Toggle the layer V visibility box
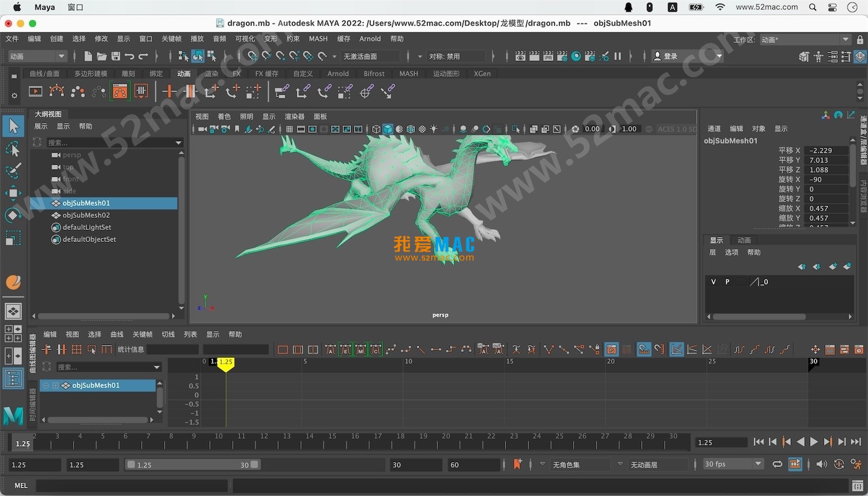Screen dimensions: 868x496 click(714, 282)
